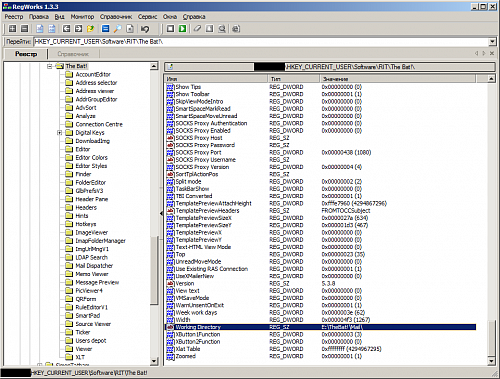The height and width of the screenshot is (379, 500).
Task: Click the magnifier-over-page icon in monitor toolbar
Action: [x=222, y=29]
